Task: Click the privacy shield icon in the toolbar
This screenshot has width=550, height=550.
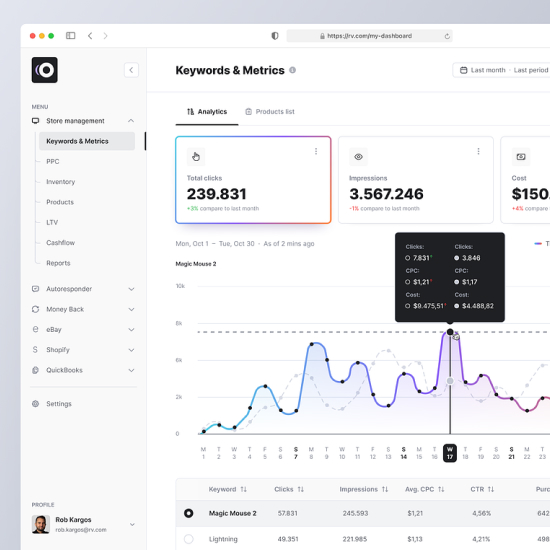Action: coord(275,36)
